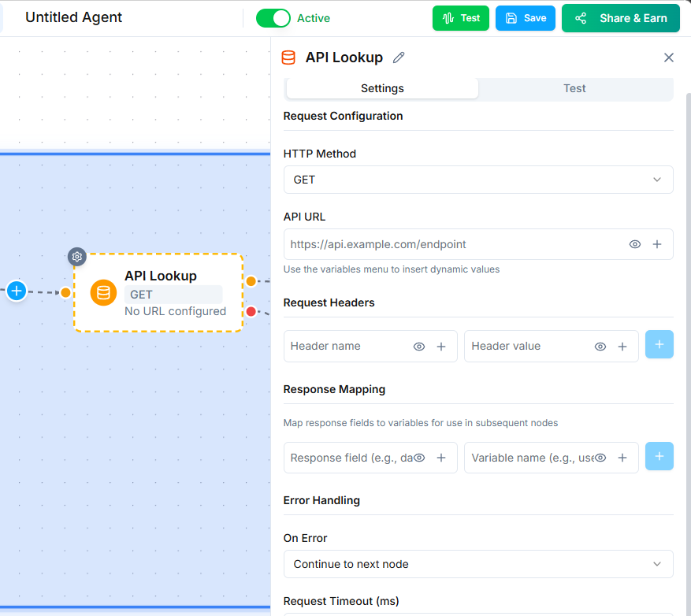Toggle the Active agent switch

273,18
